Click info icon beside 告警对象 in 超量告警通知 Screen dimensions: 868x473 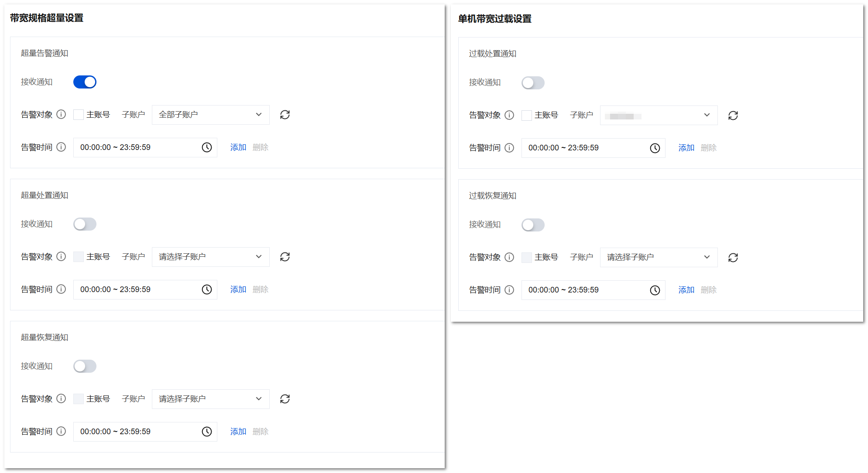click(62, 114)
